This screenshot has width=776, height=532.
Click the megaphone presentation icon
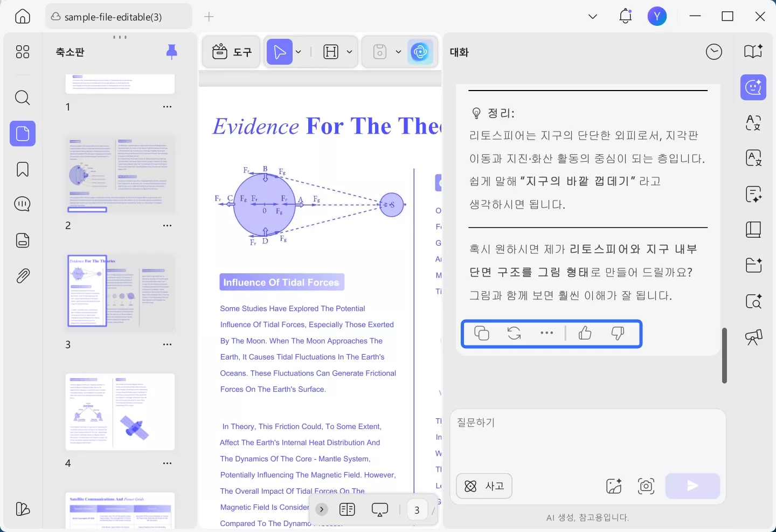tap(753, 337)
